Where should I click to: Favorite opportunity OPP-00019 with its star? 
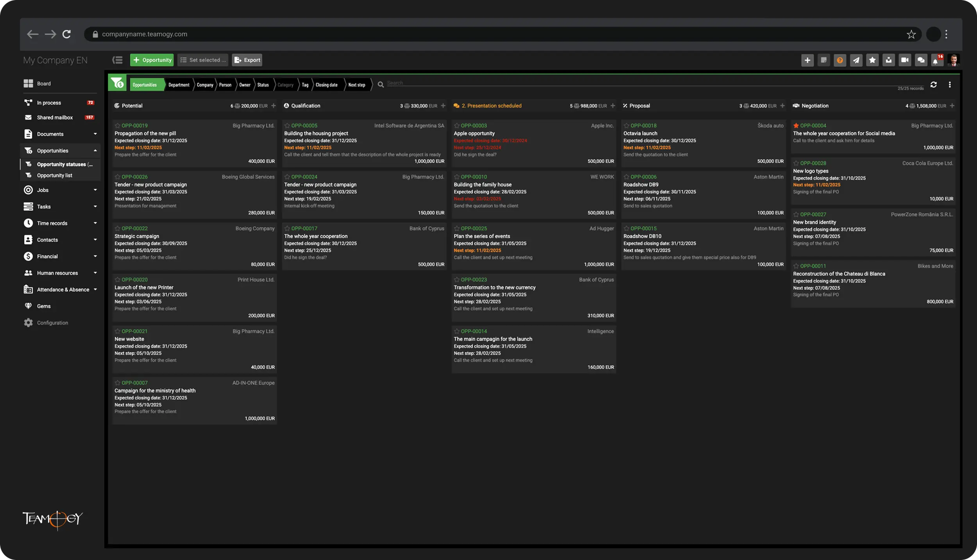118,126
